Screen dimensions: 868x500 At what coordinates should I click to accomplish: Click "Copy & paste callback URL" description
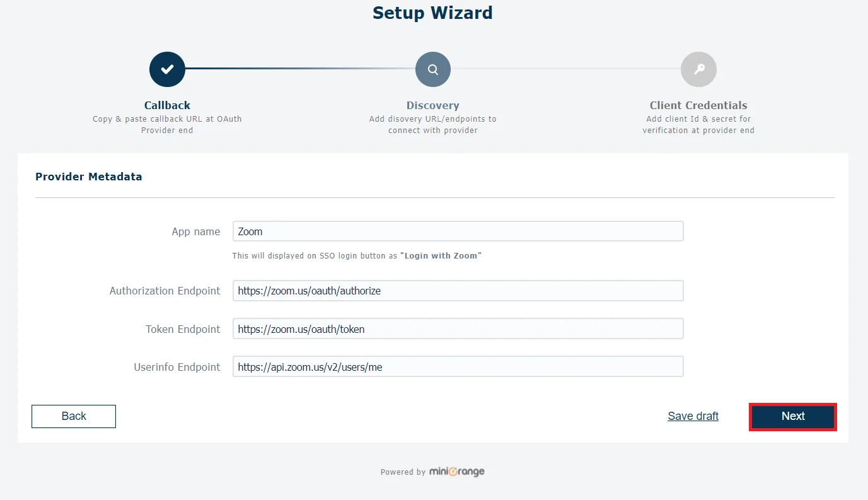(x=167, y=124)
